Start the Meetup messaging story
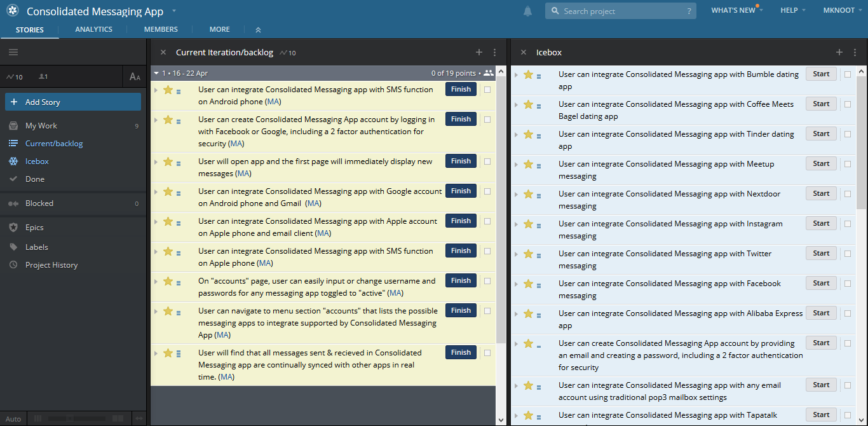 click(820, 163)
